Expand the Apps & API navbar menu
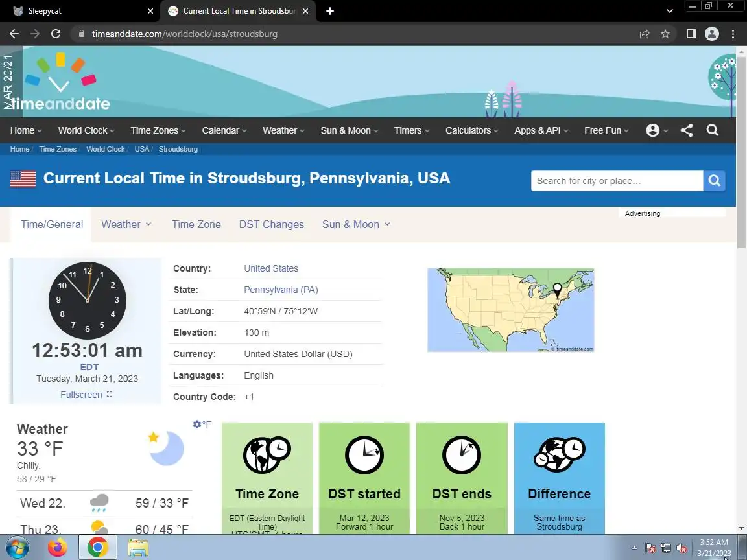 click(x=541, y=130)
